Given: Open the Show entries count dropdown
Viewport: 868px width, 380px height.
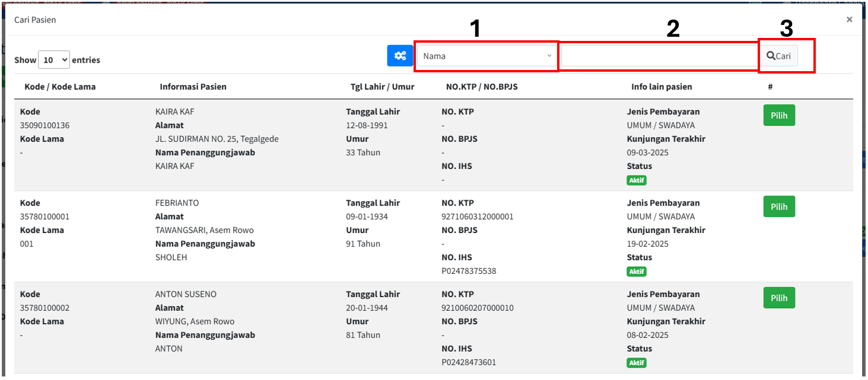Looking at the screenshot, I should point(54,60).
